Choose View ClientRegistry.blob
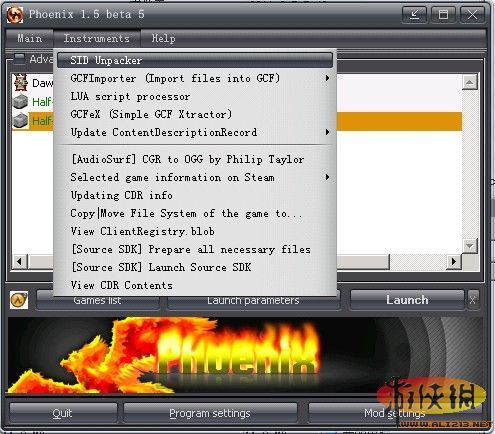495x434 pixels. point(195,231)
